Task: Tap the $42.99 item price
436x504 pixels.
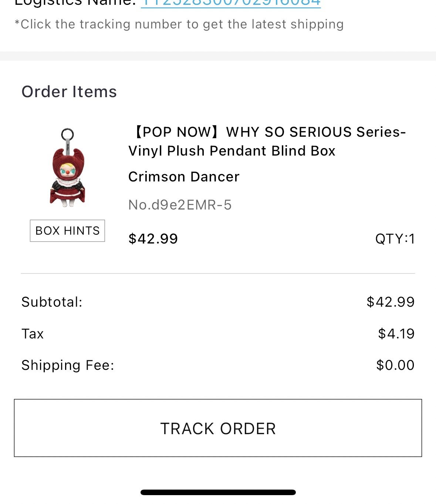Action: pos(153,239)
